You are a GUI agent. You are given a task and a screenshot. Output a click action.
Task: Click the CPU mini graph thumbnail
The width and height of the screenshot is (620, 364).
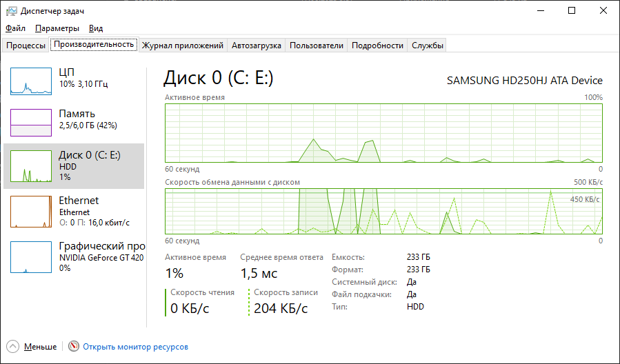point(31,81)
